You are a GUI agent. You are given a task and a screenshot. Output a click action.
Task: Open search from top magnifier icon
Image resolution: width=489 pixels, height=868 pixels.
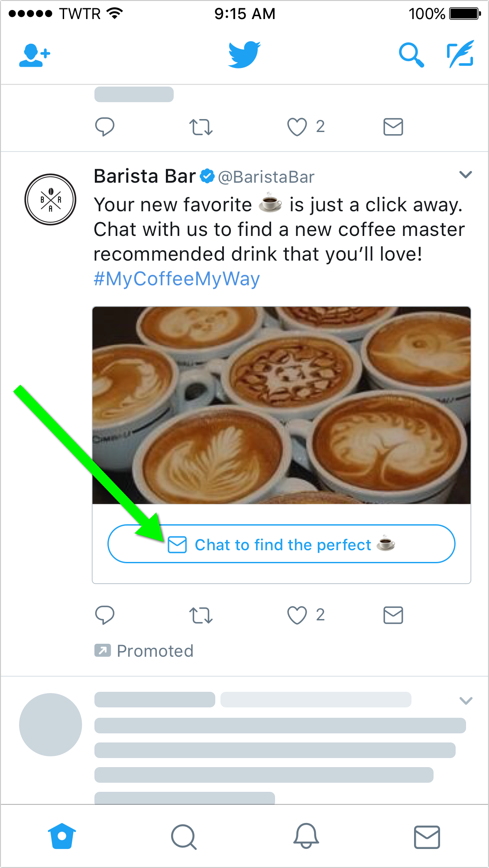point(411,55)
